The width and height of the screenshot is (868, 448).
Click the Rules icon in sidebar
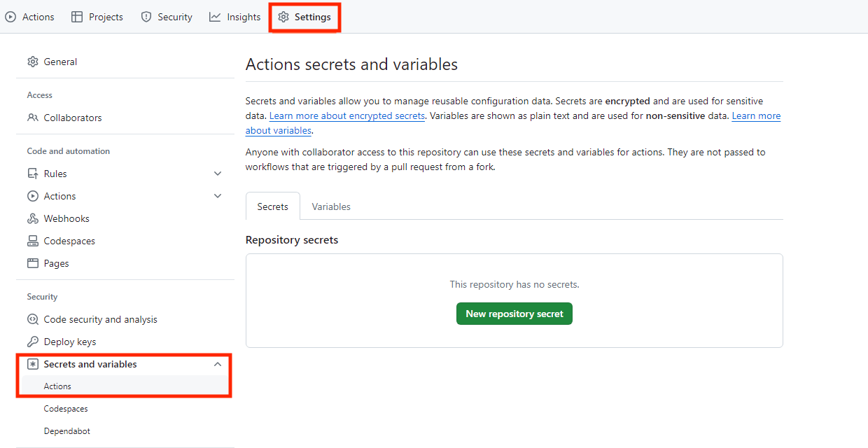[x=33, y=174]
